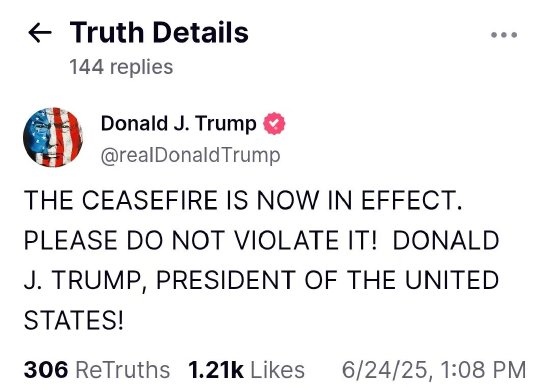
Task: Open Donald J. Trump display name profile
Action: [179, 123]
